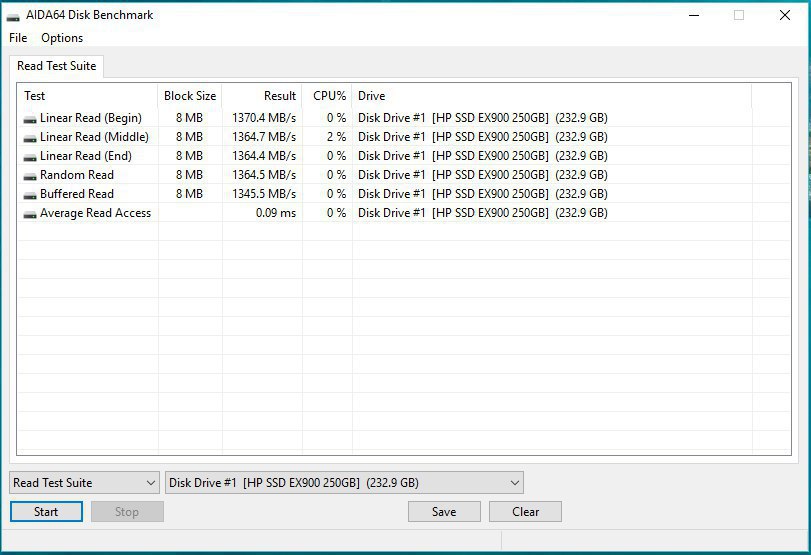
Task: Sort by the Test column header
Action: (88, 96)
